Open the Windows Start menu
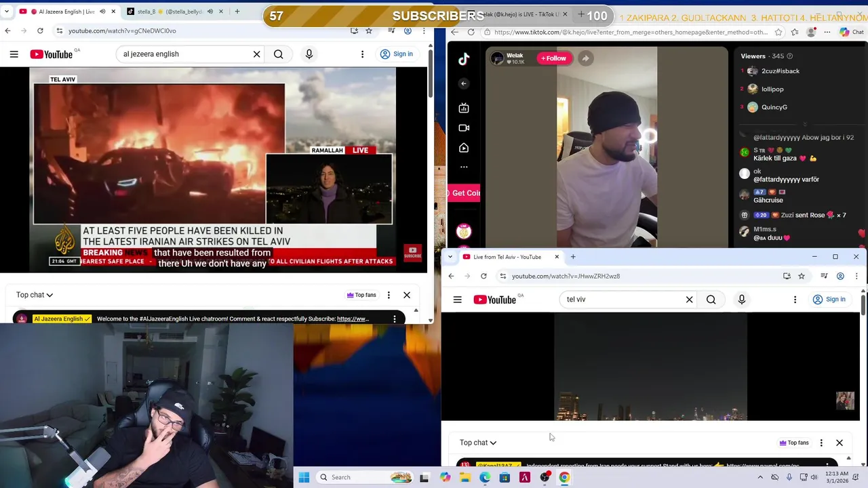This screenshot has height=488, width=868. [x=304, y=477]
